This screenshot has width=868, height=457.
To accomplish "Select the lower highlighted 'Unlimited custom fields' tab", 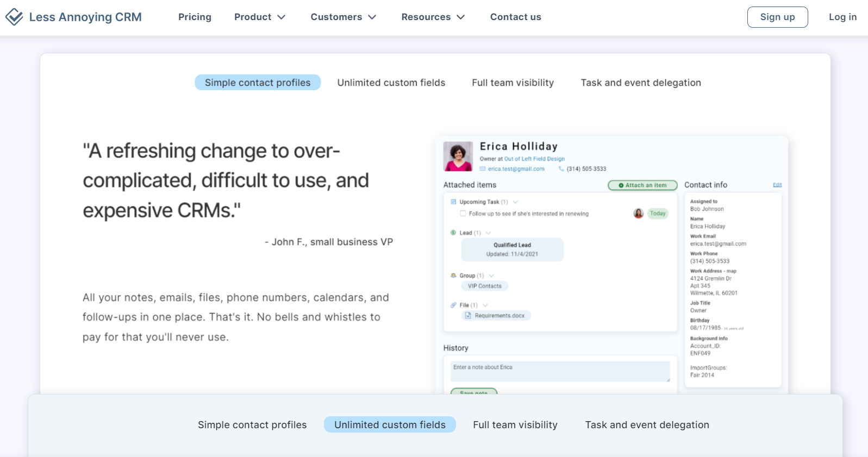I will (x=390, y=425).
